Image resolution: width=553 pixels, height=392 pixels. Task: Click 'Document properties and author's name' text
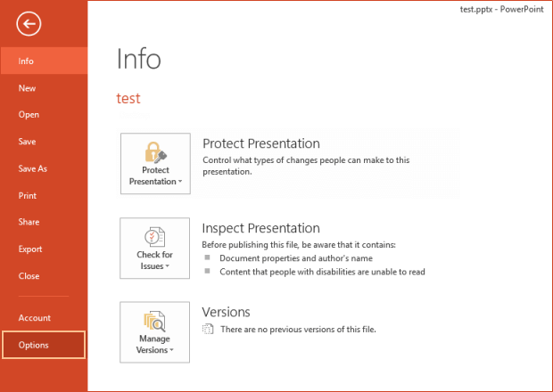[x=296, y=258]
